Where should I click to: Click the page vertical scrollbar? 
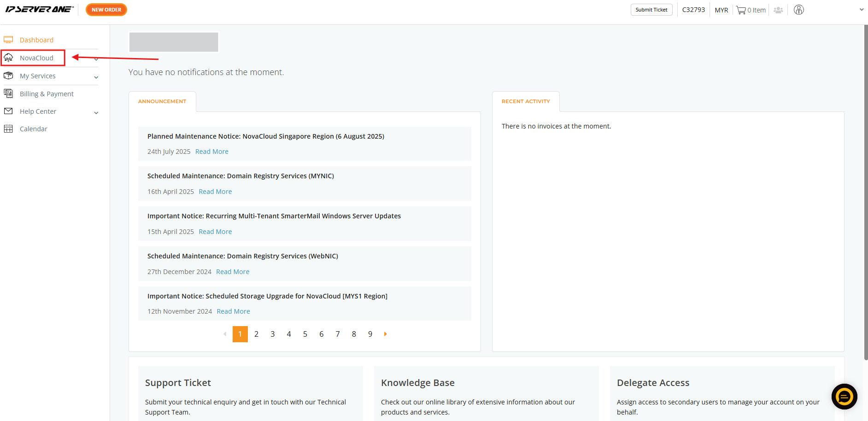[x=866, y=193]
